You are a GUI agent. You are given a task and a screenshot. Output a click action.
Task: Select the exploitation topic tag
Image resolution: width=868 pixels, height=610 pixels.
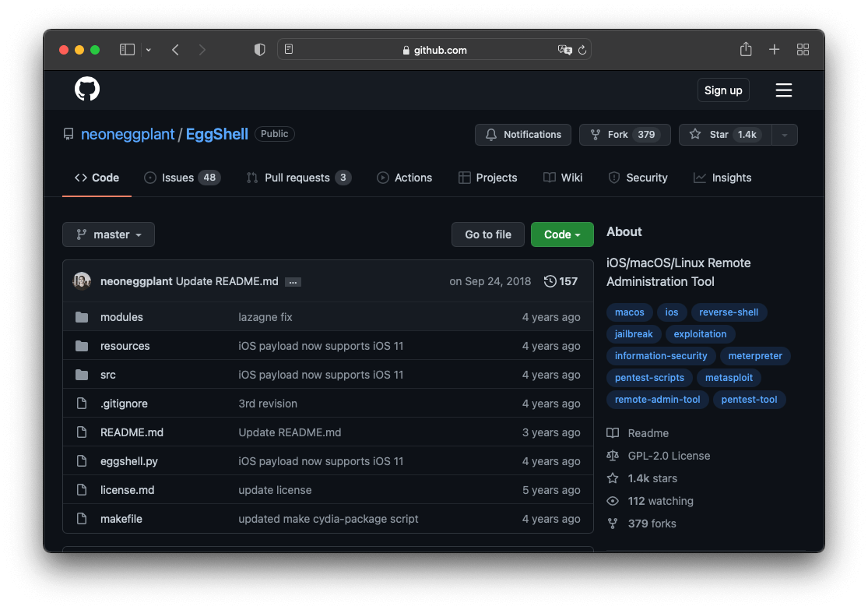pyautogui.click(x=700, y=333)
